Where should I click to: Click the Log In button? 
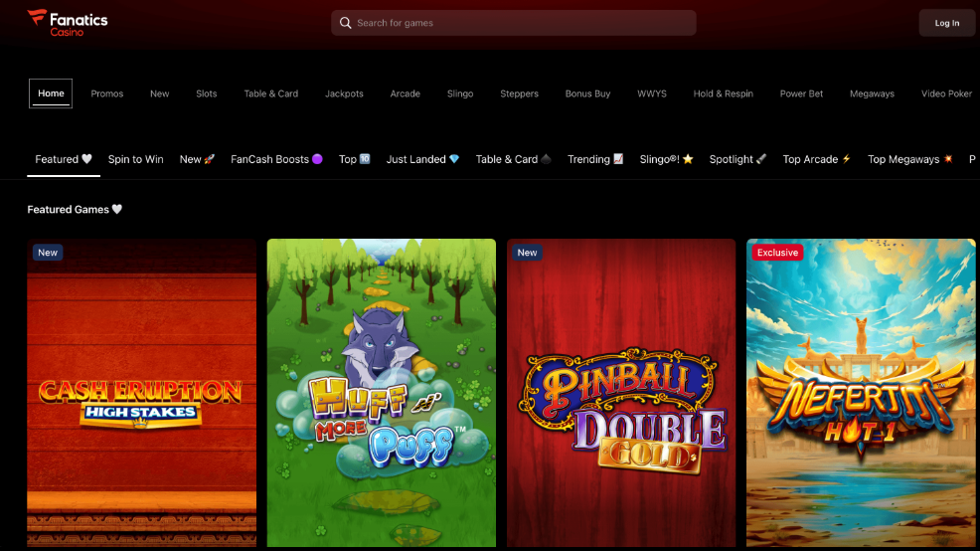(x=947, y=23)
